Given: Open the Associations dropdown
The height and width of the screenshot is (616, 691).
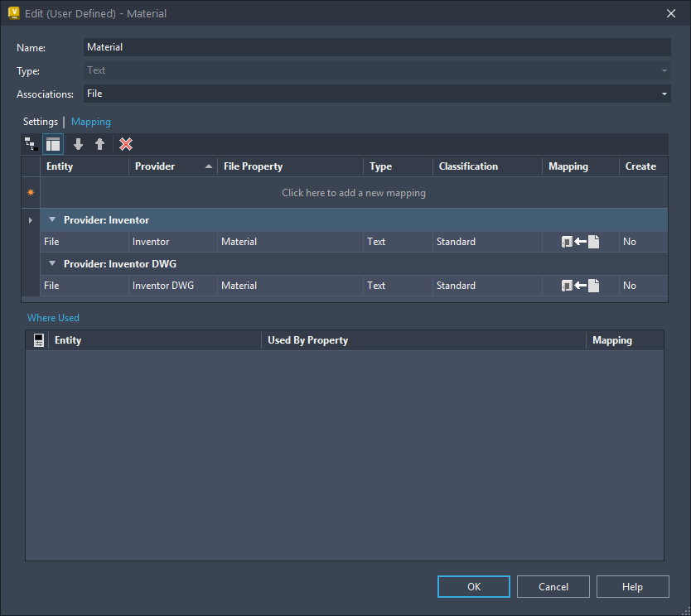Looking at the screenshot, I should (664, 94).
